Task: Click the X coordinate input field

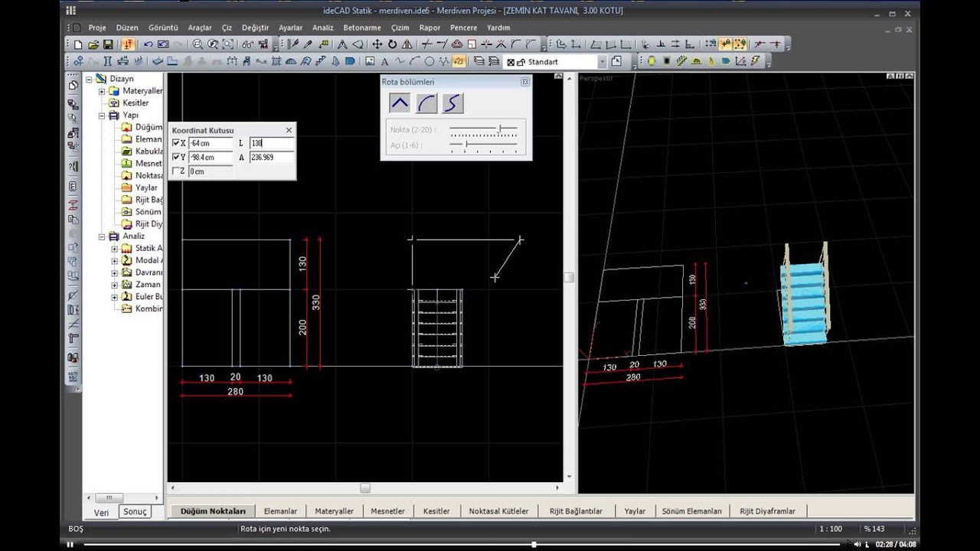Action: (x=211, y=143)
